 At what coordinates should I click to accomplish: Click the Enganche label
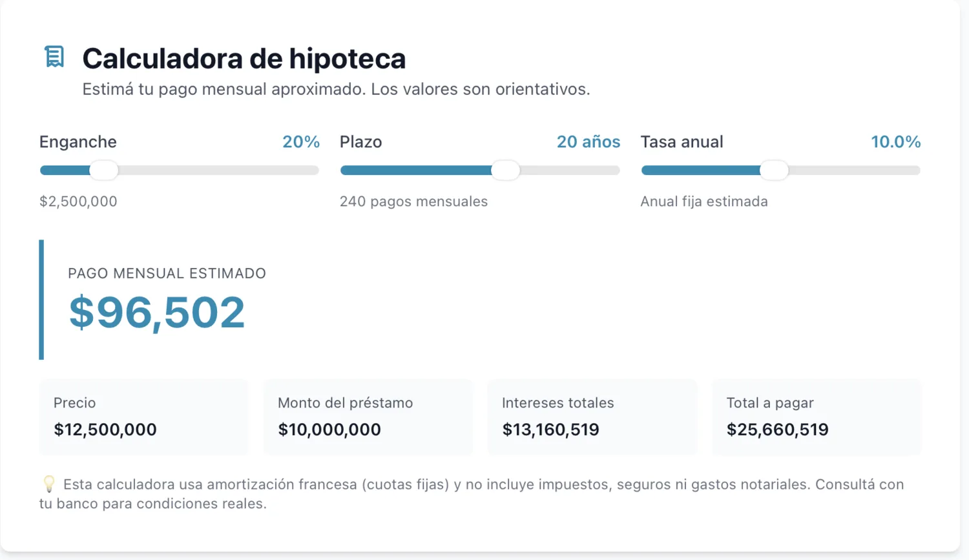pos(78,142)
